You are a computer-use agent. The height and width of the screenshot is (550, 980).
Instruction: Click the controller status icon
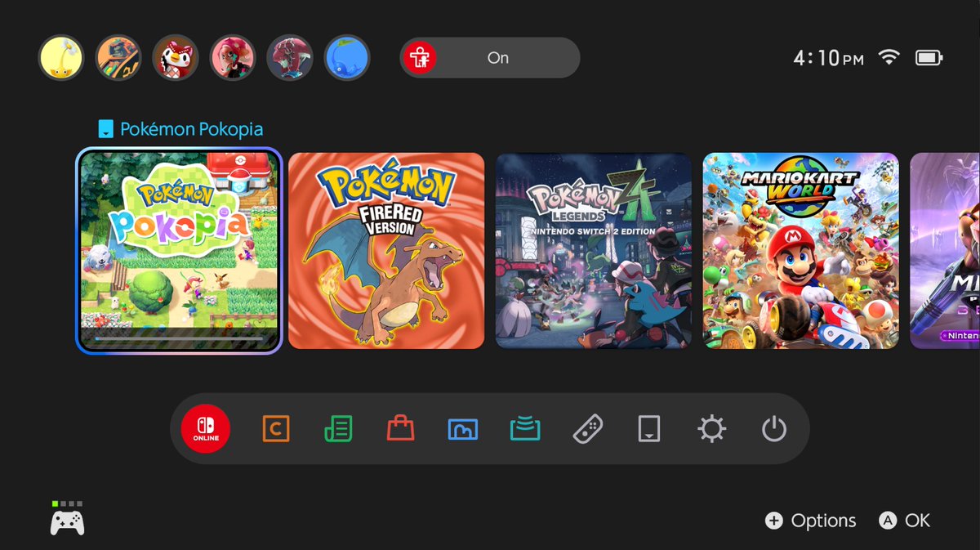click(x=67, y=518)
